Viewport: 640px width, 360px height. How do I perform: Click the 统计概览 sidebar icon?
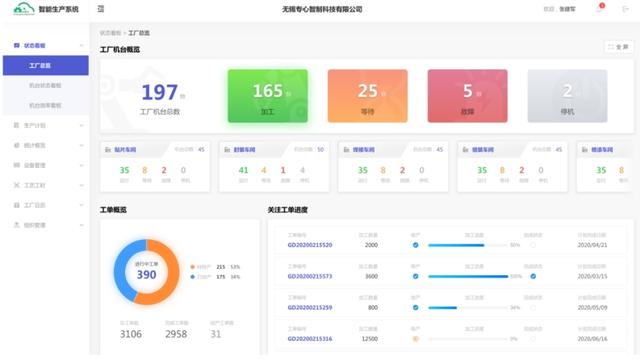point(17,145)
